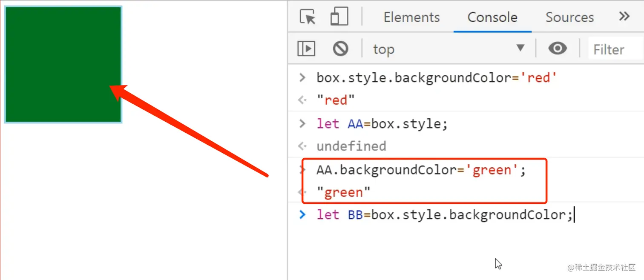
Task: Show the console sidebar panel icon
Action: (306, 49)
